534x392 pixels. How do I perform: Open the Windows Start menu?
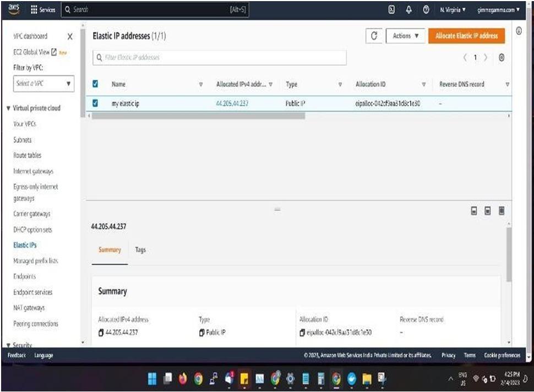pos(152,378)
